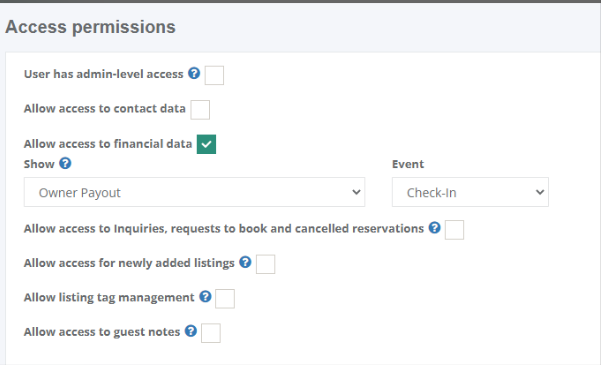The image size is (606, 365).
Task: Uncheck Allow access to financial data
Action: tap(206, 144)
